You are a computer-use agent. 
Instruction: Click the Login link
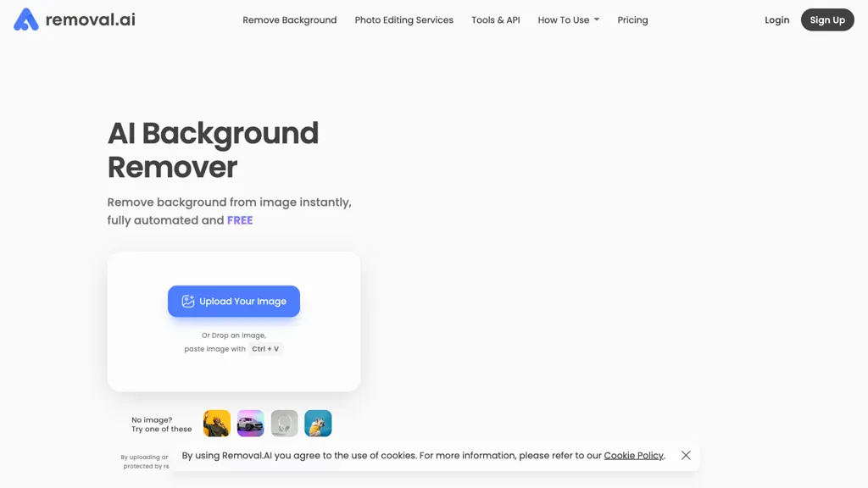pos(776,20)
